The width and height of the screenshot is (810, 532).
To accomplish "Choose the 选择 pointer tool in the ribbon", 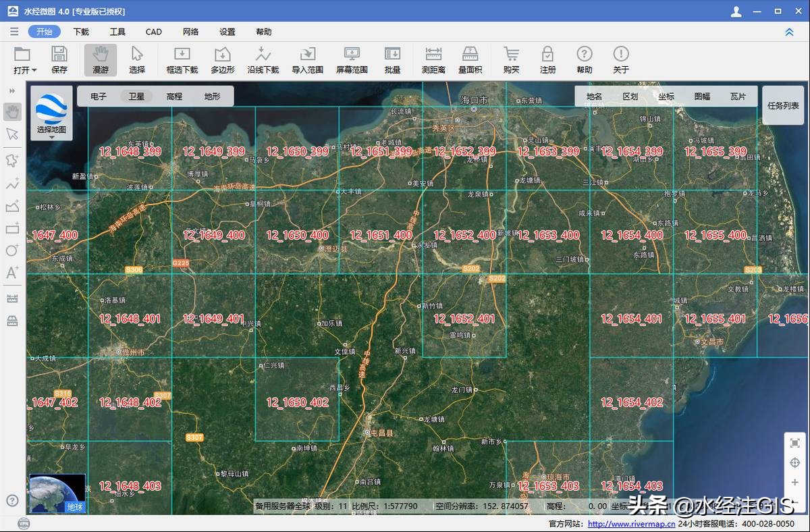I will 137,60.
